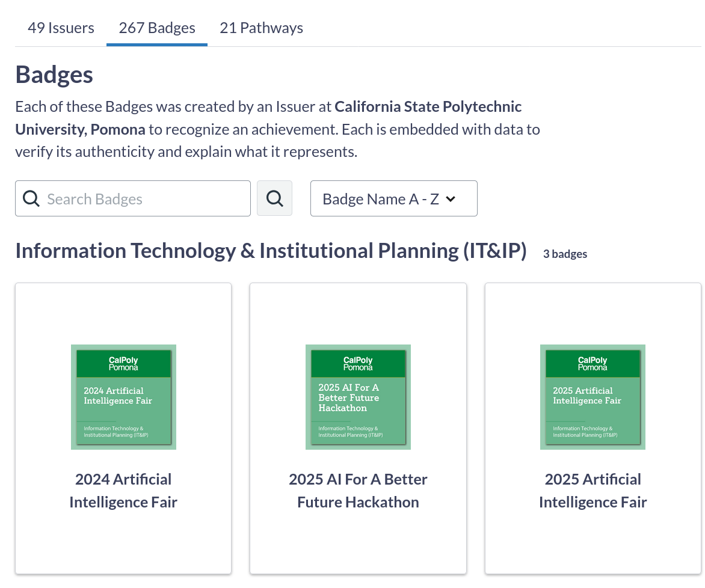Image resolution: width=705 pixels, height=588 pixels.
Task: Click the magnifier search button
Action: 275,198
